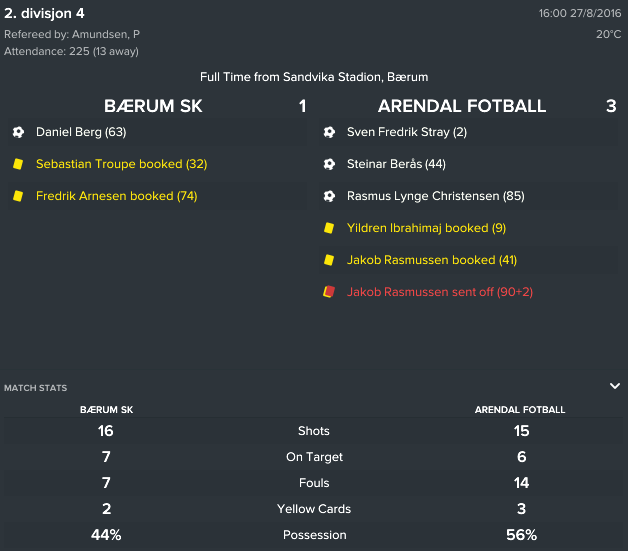The image size is (628, 551).
Task: Collapse the Match Stats panel chevron
Action: pos(615,386)
